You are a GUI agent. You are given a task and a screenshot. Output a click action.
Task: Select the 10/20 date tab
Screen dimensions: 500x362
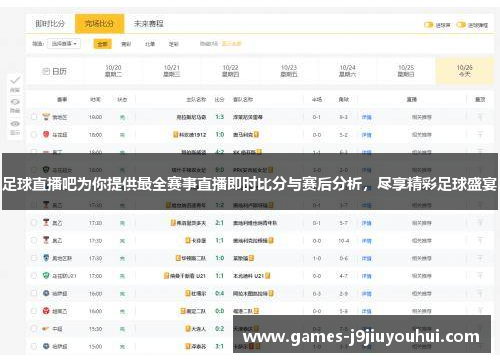[x=113, y=71]
